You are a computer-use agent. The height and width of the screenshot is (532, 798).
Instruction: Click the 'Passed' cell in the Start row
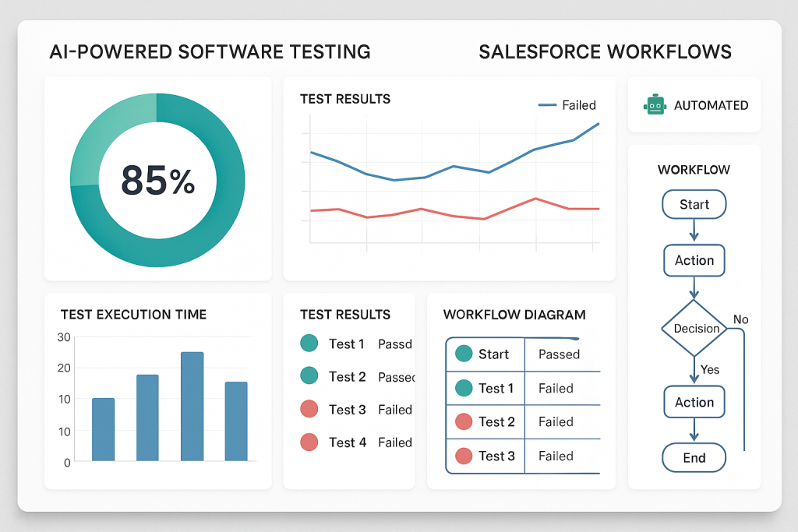tap(559, 354)
